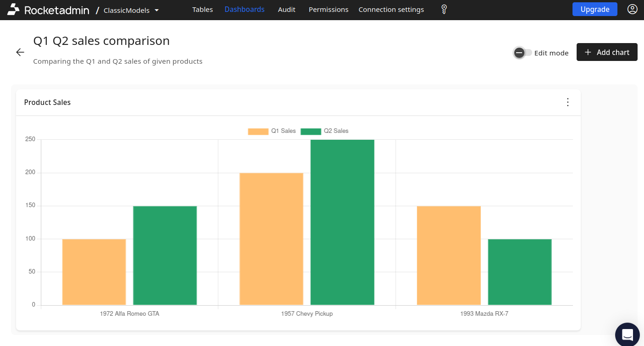This screenshot has width=644, height=346.
Task: Open the Product Sales chart options menu
Action: [x=567, y=102]
